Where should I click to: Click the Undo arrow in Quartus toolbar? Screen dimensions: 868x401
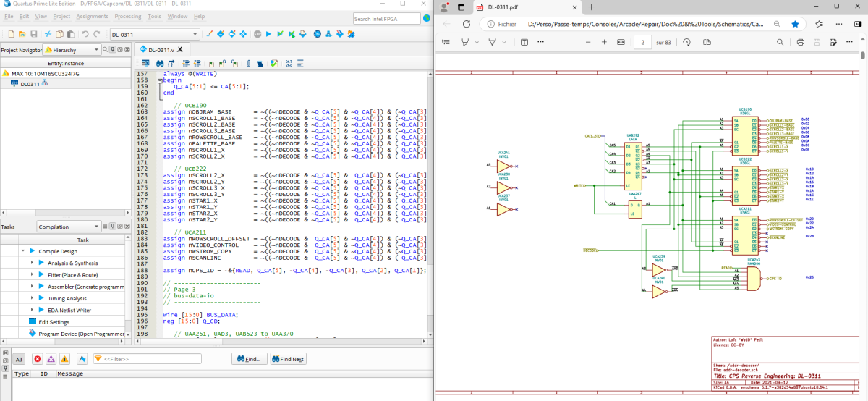point(85,34)
